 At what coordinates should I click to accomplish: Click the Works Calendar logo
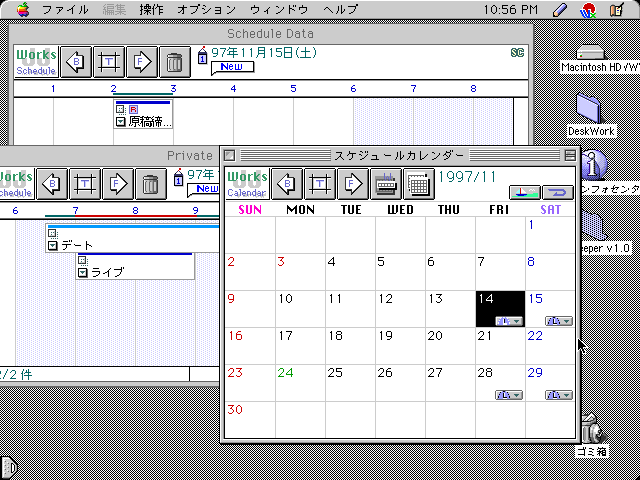247,184
